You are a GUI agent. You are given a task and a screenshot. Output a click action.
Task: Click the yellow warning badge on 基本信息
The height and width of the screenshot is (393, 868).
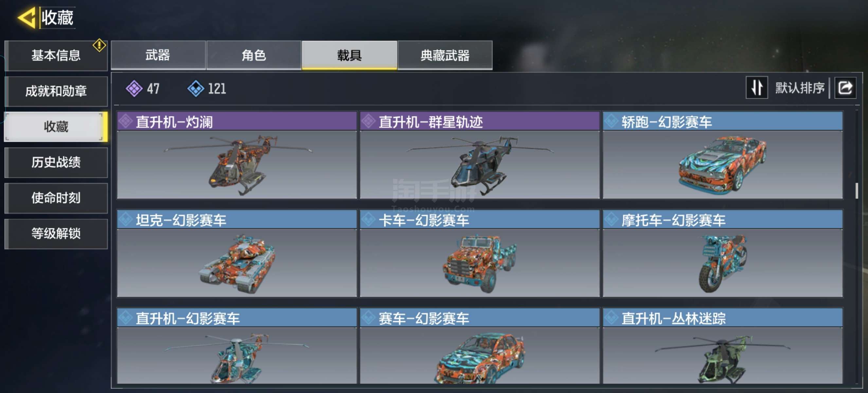point(99,45)
